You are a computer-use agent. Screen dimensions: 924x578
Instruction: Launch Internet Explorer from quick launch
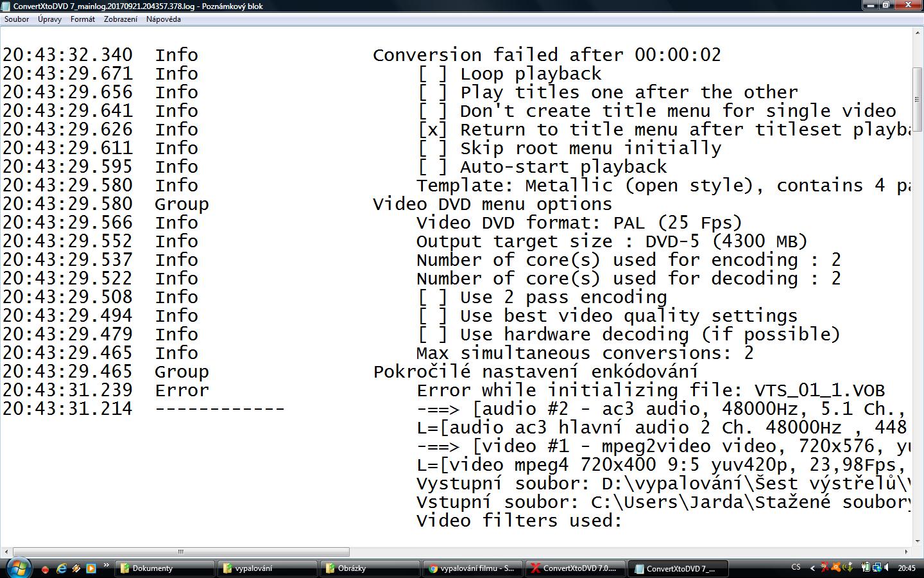62,568
